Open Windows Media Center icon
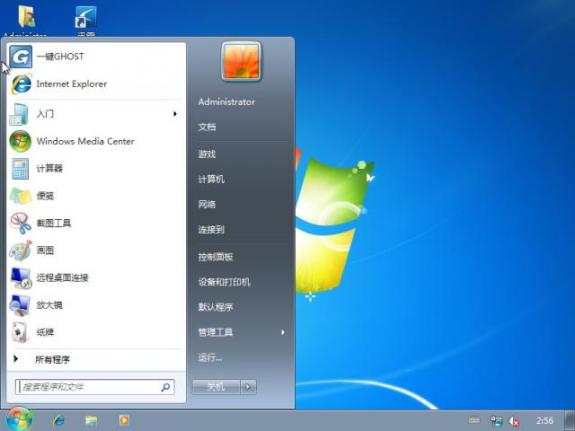 coord(20,141)
